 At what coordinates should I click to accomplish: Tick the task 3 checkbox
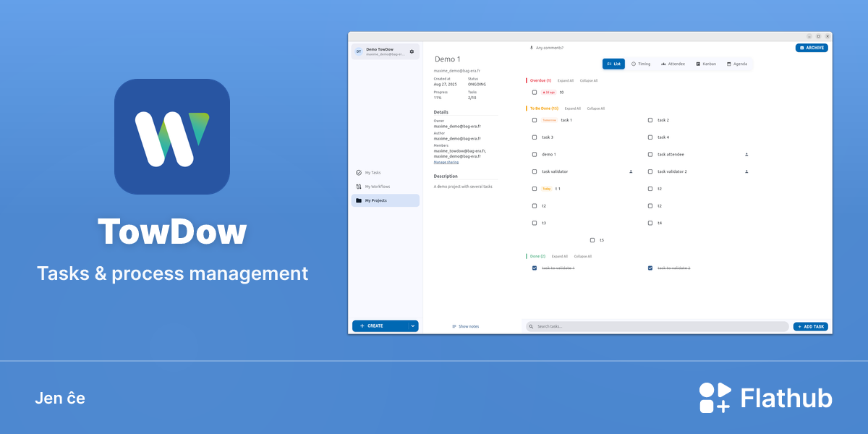coord(535,137)
